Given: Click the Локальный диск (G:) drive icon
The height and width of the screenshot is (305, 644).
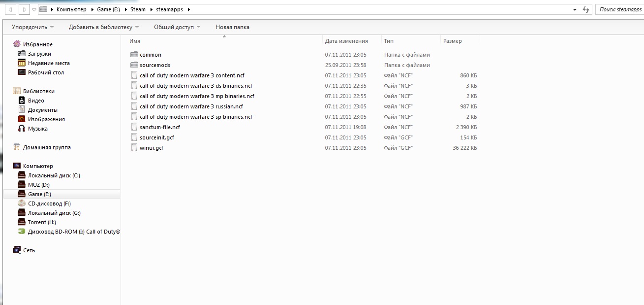Looking at the screenshot, I should (22, 213).
